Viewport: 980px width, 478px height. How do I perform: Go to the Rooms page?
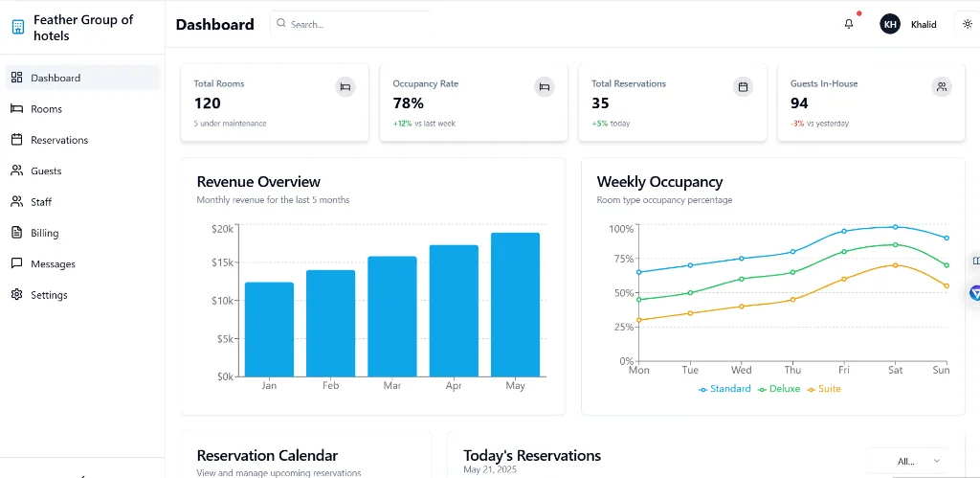click(82, 109)
